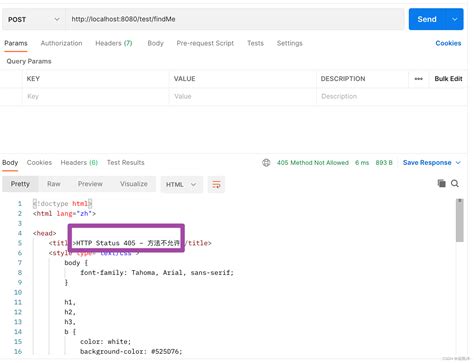The height and width of the screenshot is (363, 474).
Task: Open the Settings tab
Action: point(290,43)
